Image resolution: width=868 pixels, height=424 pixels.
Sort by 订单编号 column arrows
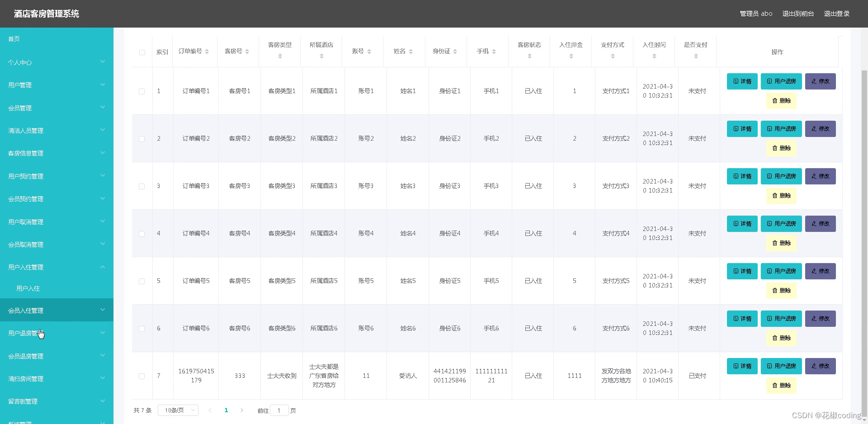click(207, 52)
